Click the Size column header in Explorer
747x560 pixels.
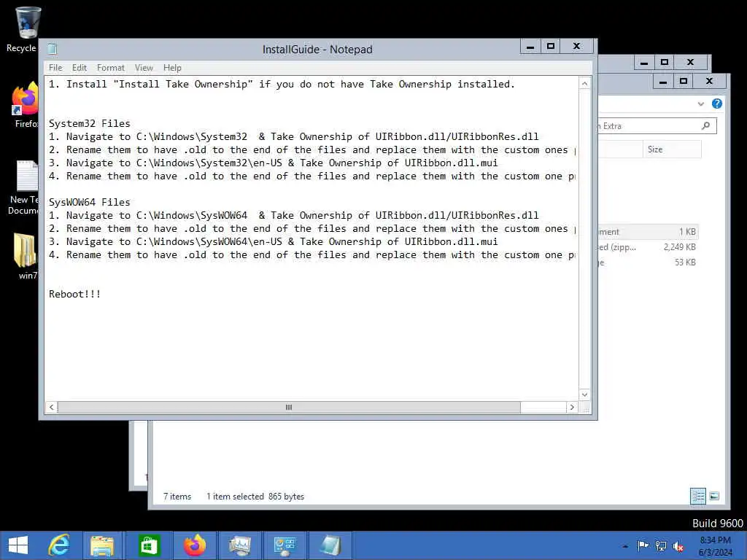(672, 149)
